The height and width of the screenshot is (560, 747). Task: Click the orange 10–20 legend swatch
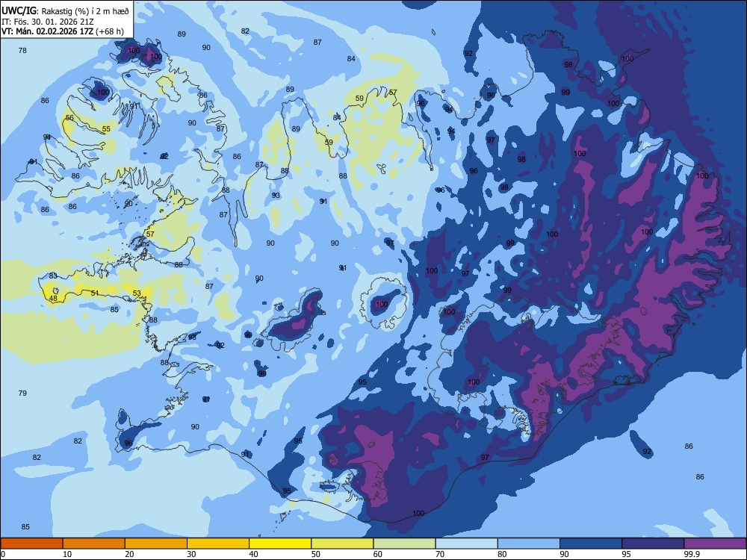point(94,544)
